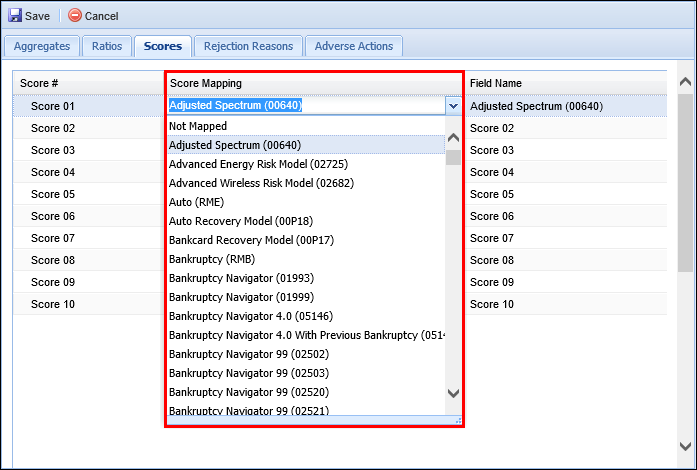Image resolution: width=697 pixels, height=470 pixels.
Task: Choose Bankcard Recovery Model (00P17)
Action: point(306,240)
